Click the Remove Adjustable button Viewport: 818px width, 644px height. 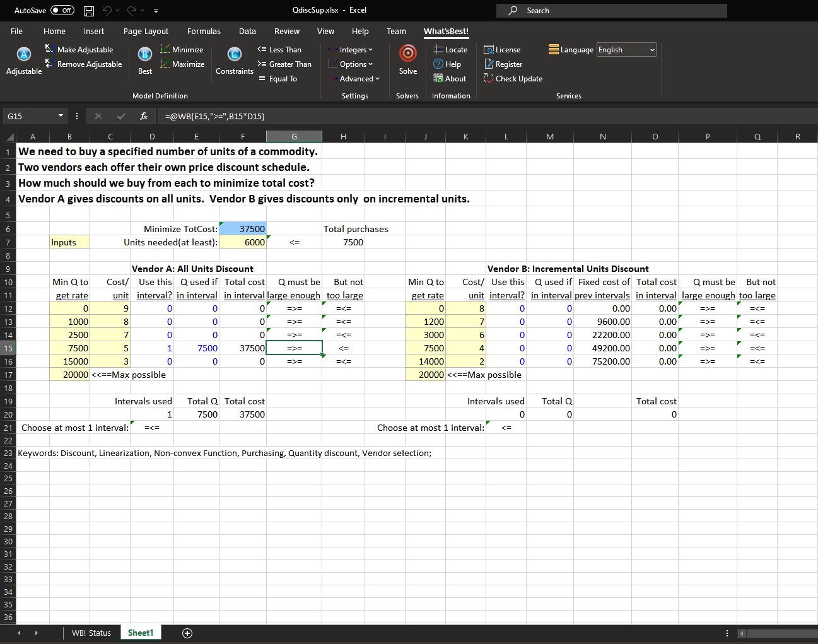(x=83, y=64)
